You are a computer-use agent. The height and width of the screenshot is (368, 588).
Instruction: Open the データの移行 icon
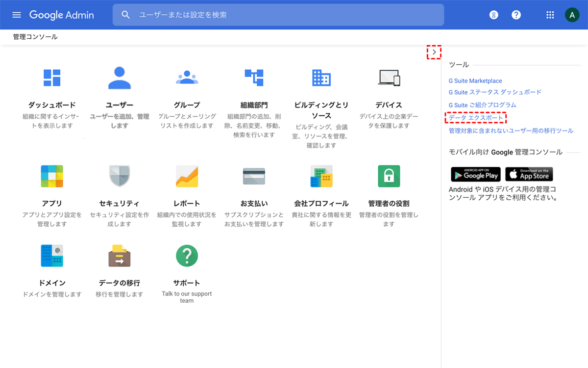coord(120,256)
